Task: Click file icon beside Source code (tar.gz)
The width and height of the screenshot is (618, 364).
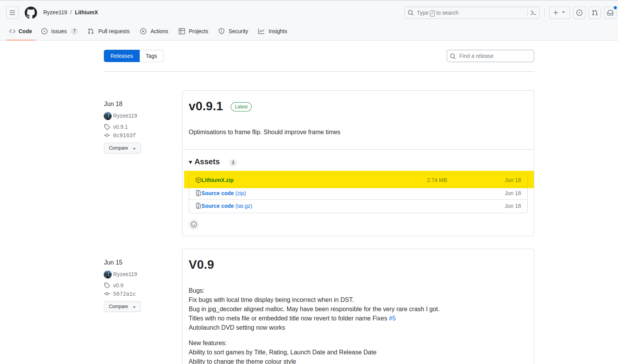Action: click(x=198, y=206)
